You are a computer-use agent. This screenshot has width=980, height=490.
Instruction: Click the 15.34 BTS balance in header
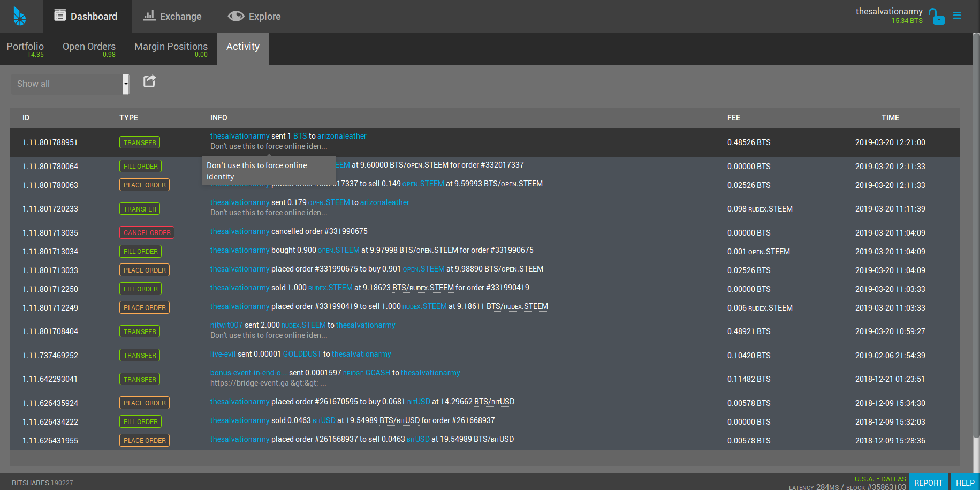[x=907, y=21]
